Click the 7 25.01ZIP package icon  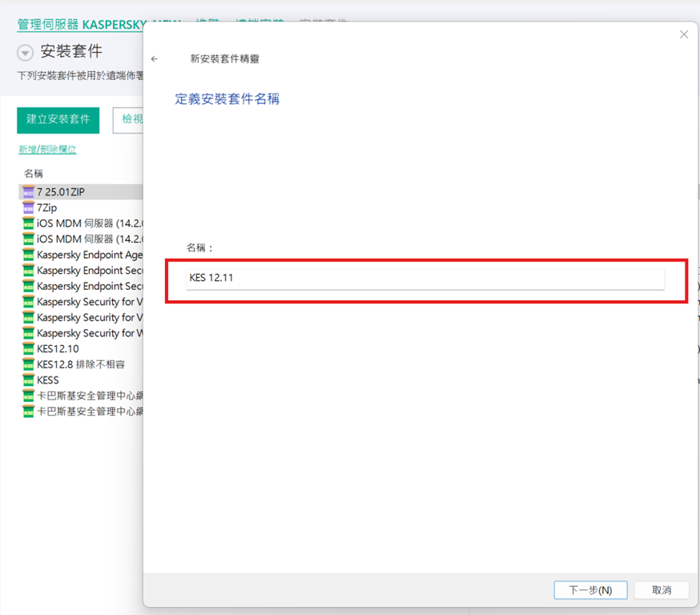(29, 192)
